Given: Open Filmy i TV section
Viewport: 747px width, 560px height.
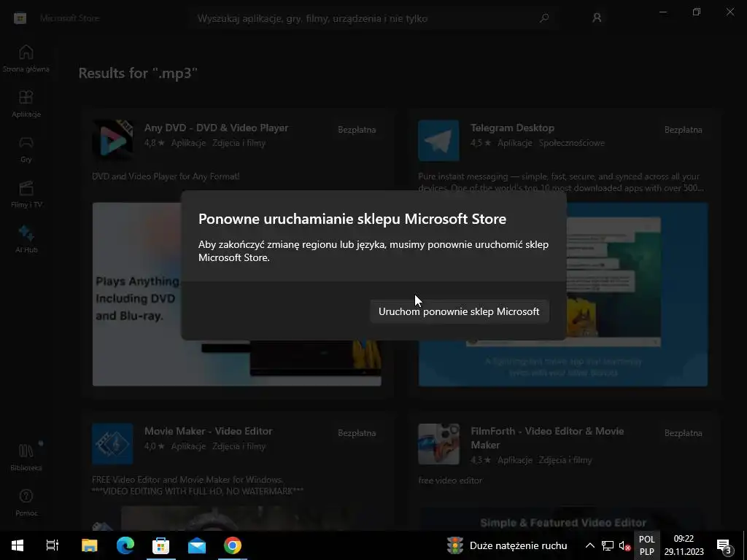Looking at the screenshot, I should tap(26, 195).
